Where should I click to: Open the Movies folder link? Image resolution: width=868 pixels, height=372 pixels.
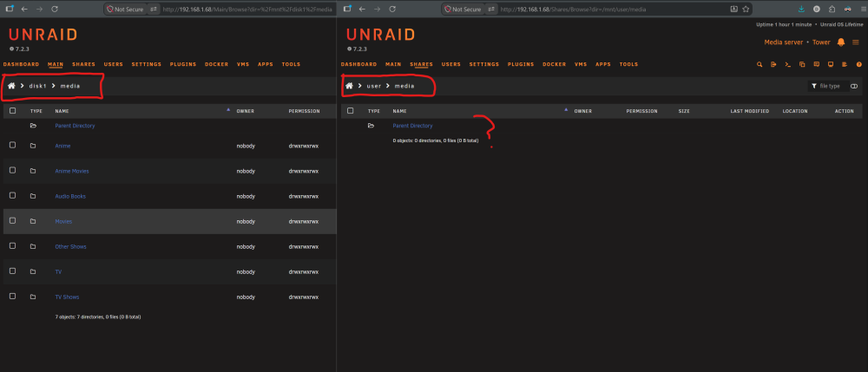pos(63,222)
